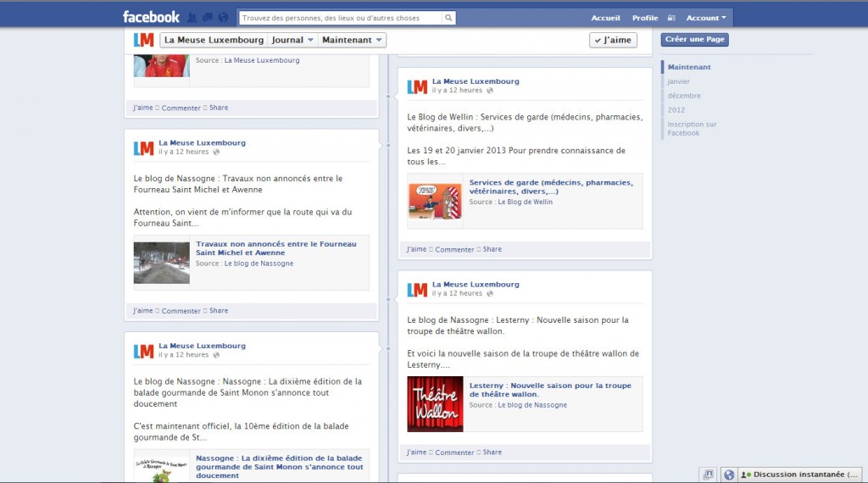Screen dimensions: 868x483
Task: Click the 'il y a 12 heures' timestamp on Lesterny post
Action: (x=457, y=293)
